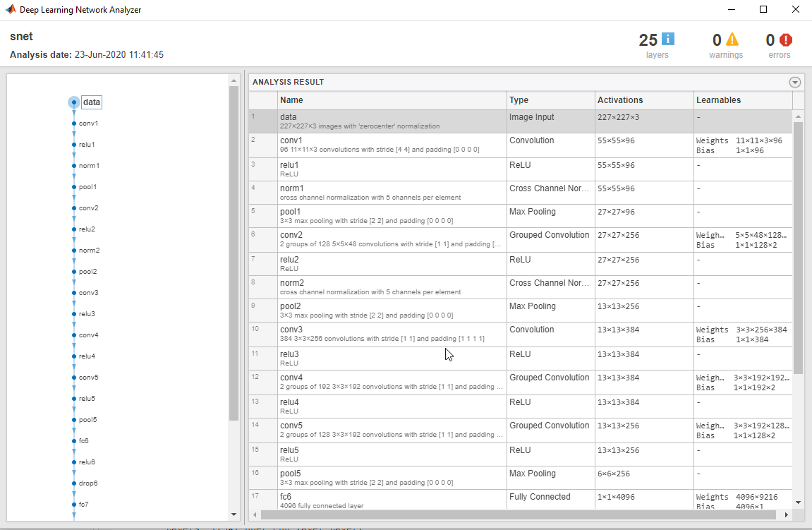Click the Name column header

click(x=392, y=100)
